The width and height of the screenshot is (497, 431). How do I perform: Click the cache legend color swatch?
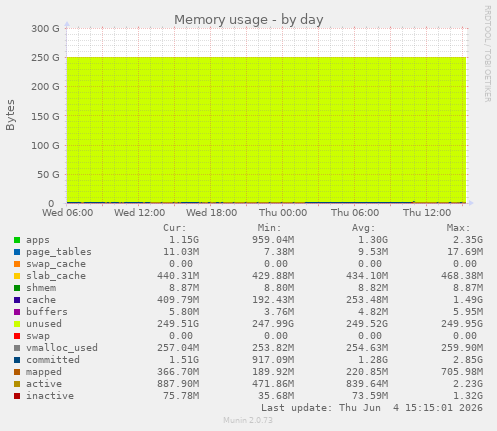tap(17, 300)
